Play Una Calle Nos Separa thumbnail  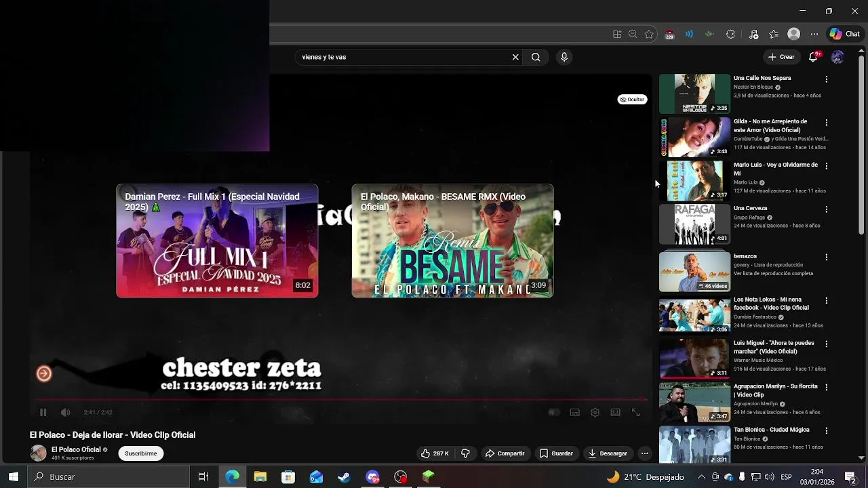coord(695,94)
